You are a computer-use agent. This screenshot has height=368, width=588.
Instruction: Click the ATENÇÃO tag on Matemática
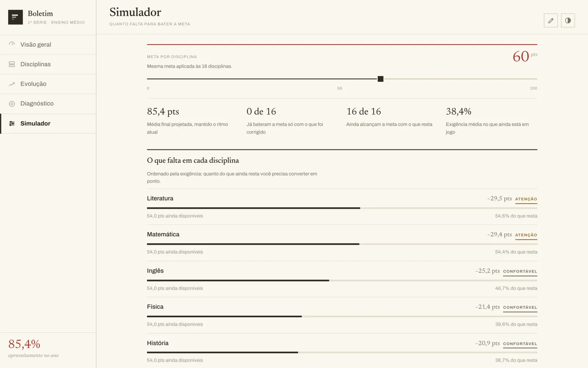(526, 235)
